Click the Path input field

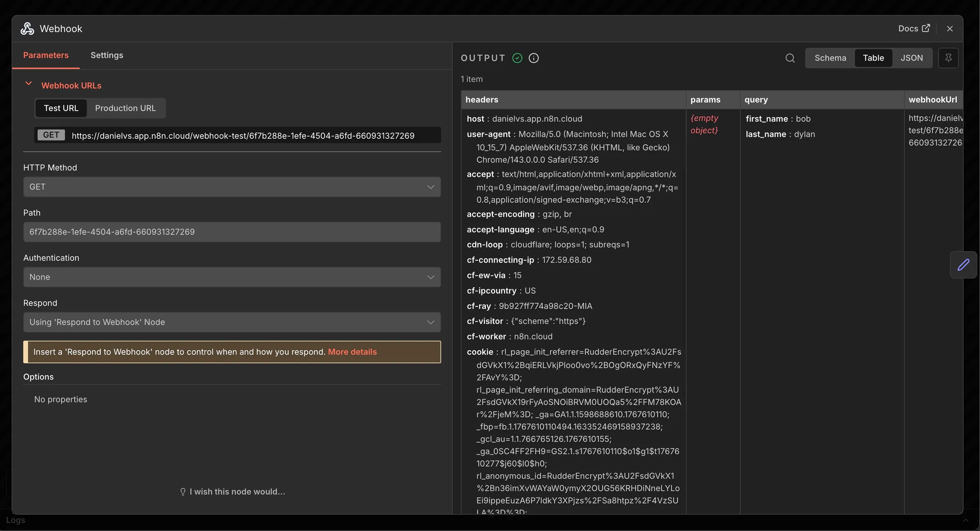[232, 232]
